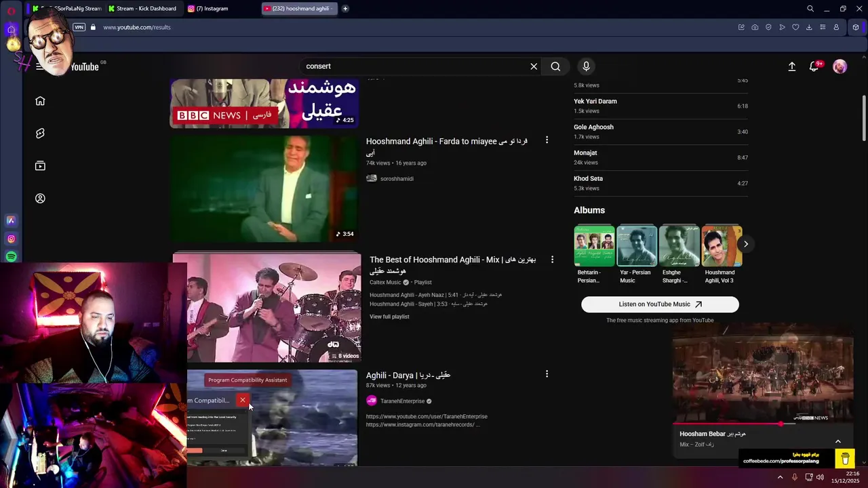Viewport: 868px width, 488px height.
Task: Open YouTube notifications bell
Action: pos(814,66)
